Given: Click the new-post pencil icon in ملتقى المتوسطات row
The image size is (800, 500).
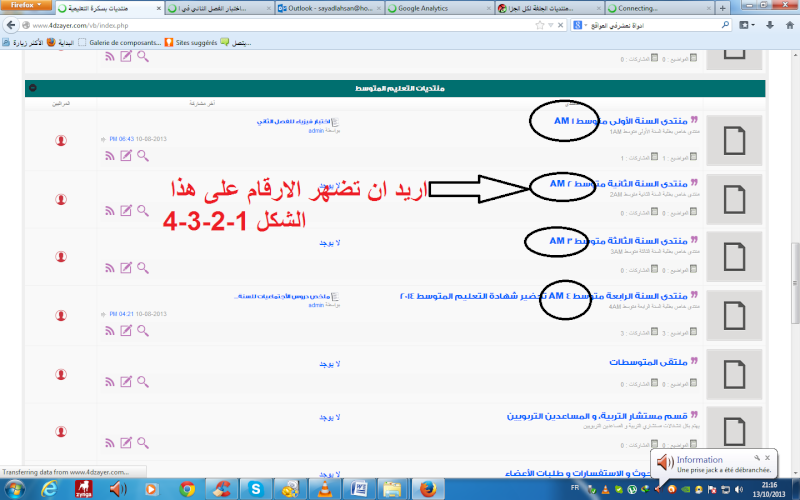Looking at the screenshot, I should coord(126,382).
